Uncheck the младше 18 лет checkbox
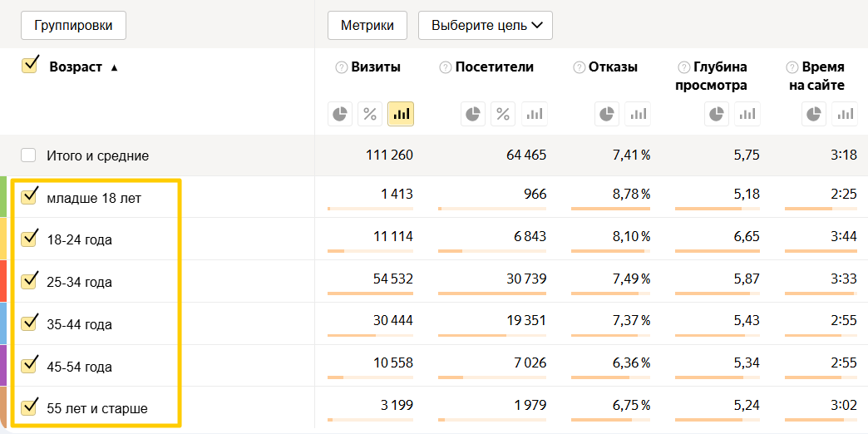 click(30, 196)
